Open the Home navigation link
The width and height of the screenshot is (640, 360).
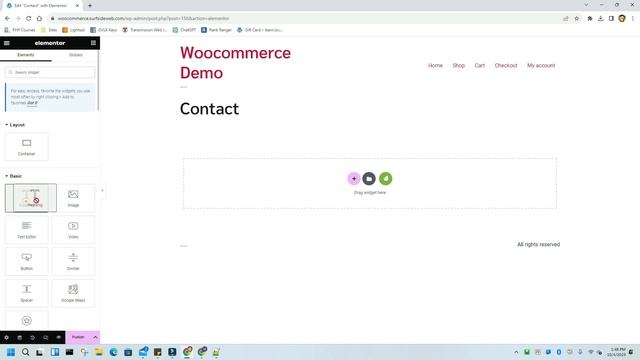(435, 65)
